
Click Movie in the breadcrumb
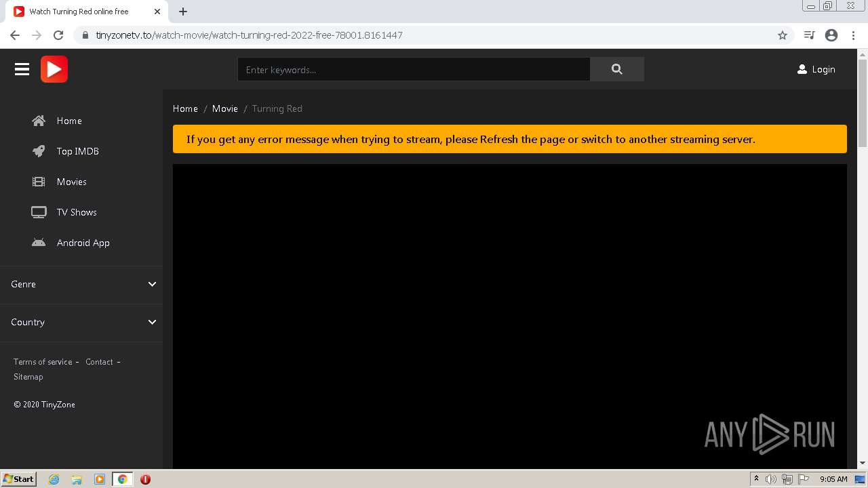pyautogui.click(x=225, y=108)
